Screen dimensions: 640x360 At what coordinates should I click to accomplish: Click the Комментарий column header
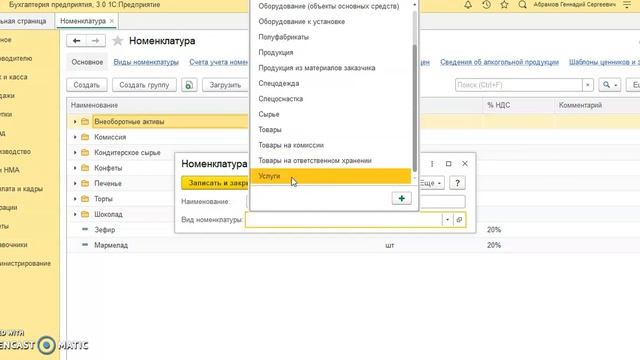[x=580, y=105]
